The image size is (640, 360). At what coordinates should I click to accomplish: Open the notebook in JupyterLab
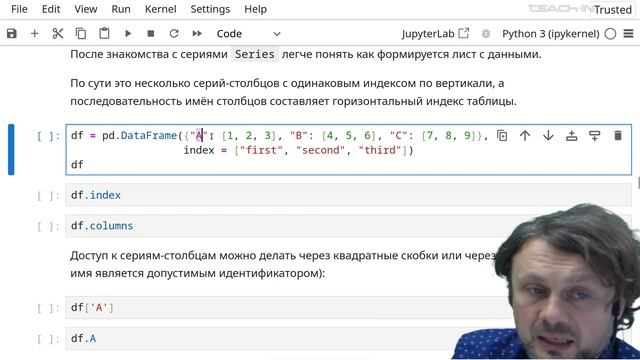point(435,33)
